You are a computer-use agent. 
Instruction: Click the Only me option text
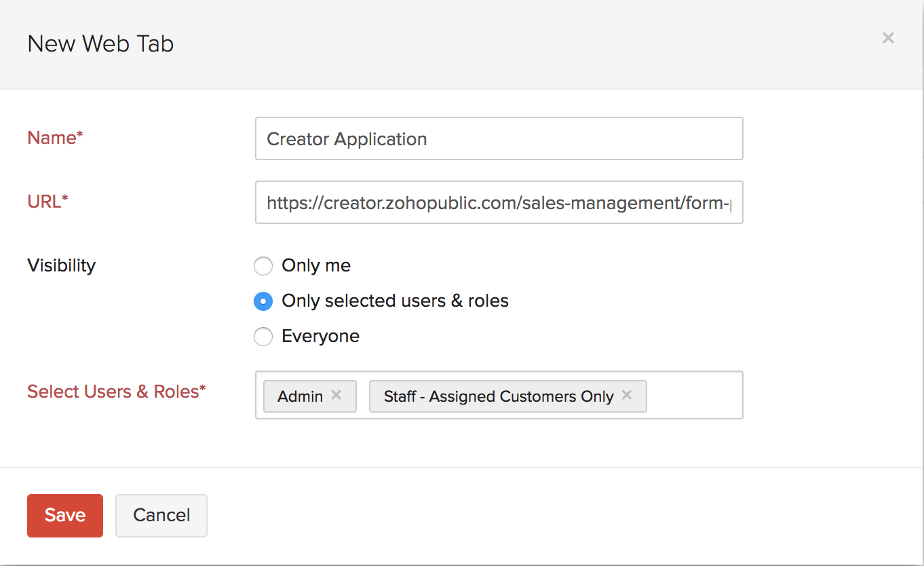coord(316,266)
